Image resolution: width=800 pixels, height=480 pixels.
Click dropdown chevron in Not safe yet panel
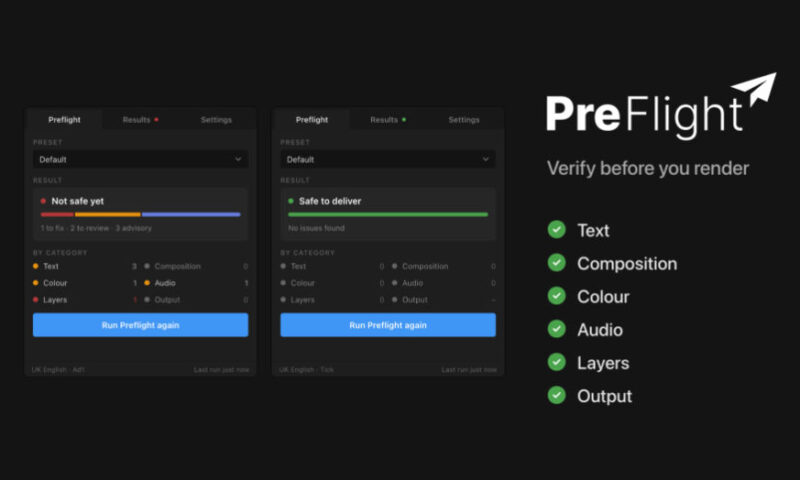point(238,159)
